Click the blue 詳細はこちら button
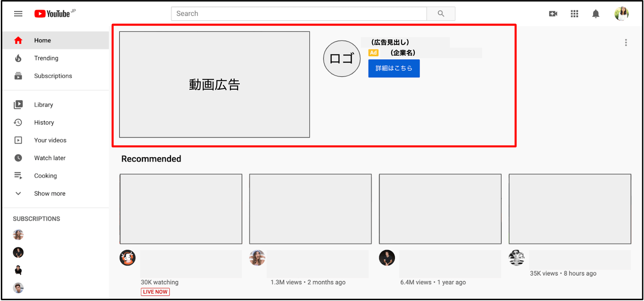The height and width of the screenshot is (301, 644). tap(394, 68)
